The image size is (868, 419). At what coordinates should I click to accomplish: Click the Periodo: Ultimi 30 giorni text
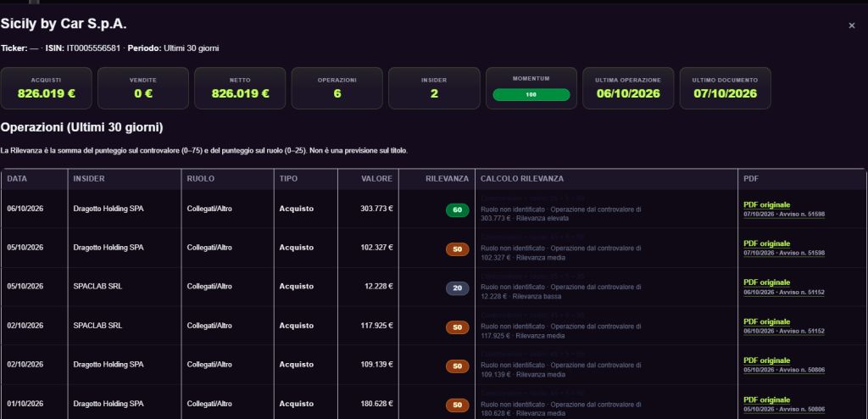click(x=173, y=48)
